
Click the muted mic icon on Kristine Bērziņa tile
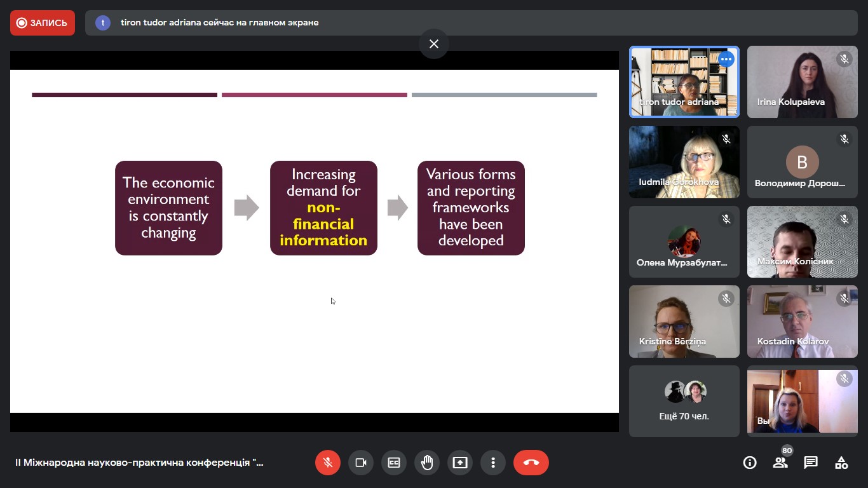pos(726,298)
